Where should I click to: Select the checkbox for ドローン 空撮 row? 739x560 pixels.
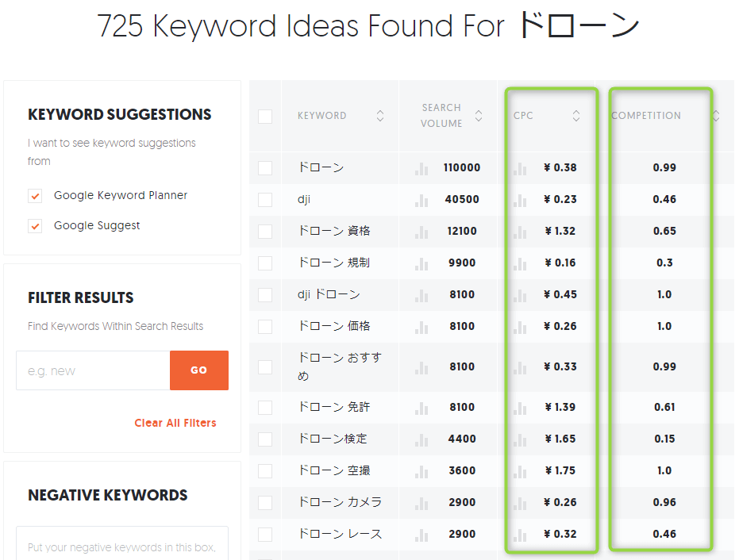click(265, 471)
